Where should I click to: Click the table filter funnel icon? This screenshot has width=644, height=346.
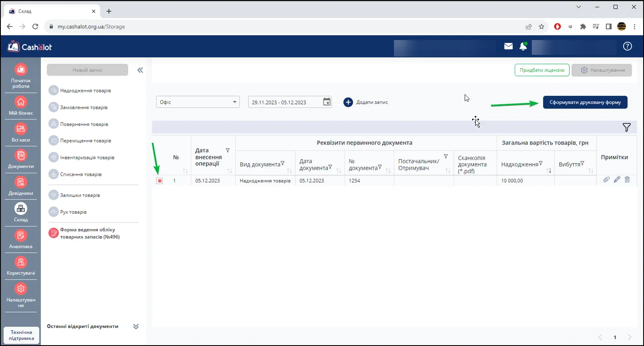tap(627, 127)
